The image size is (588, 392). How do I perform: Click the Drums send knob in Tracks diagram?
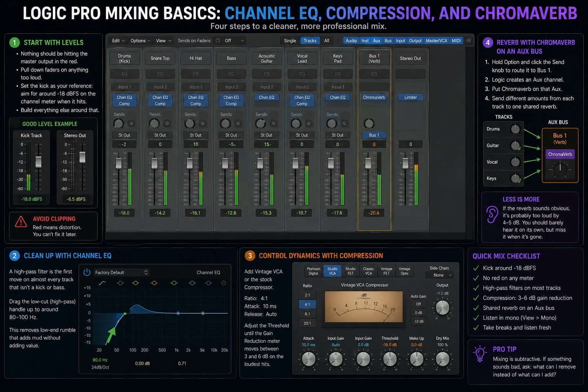[x=515, y=129]
